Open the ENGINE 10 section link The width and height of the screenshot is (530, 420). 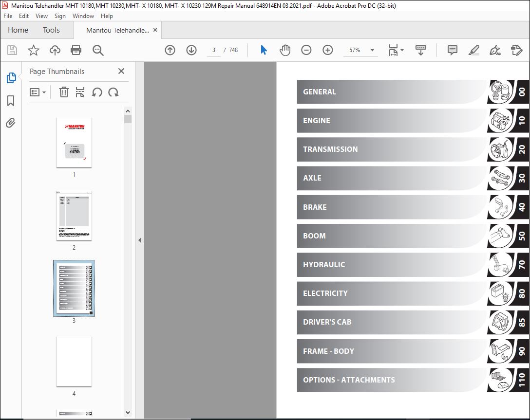coord(413,121)
